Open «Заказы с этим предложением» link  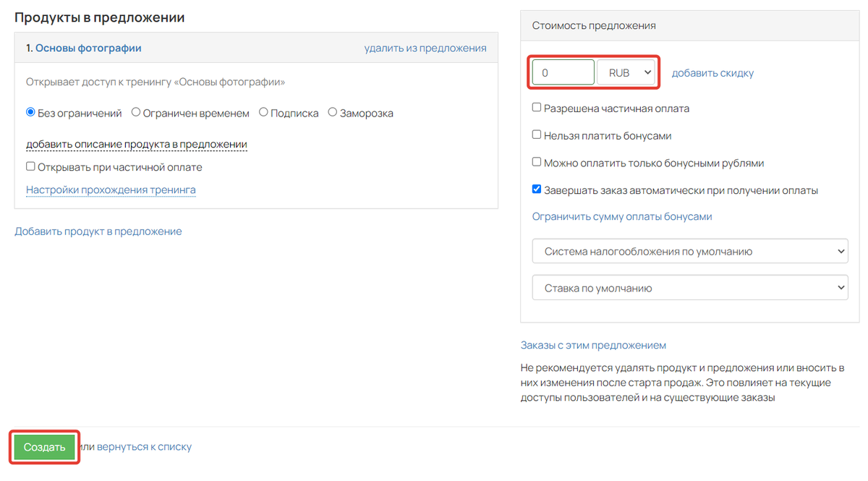click(x=593, y=345)
